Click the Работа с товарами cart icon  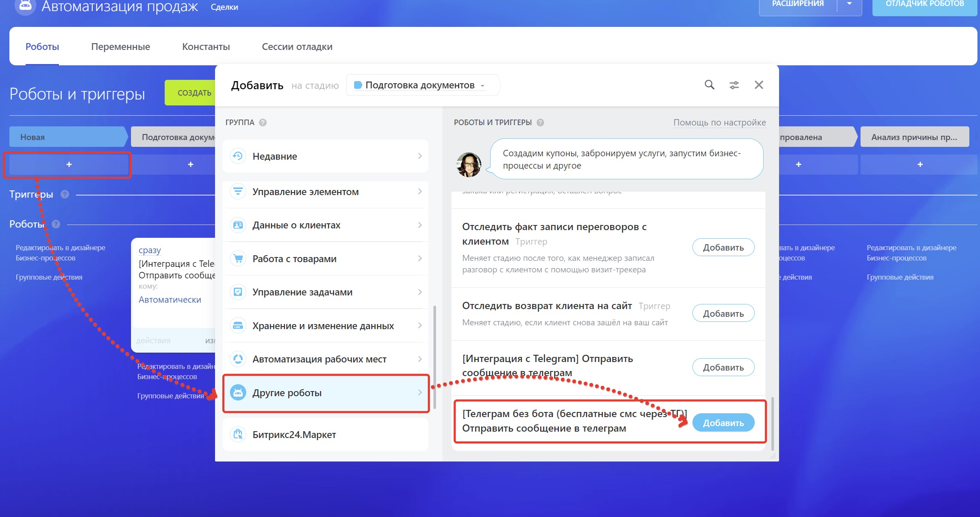[238, 258]
